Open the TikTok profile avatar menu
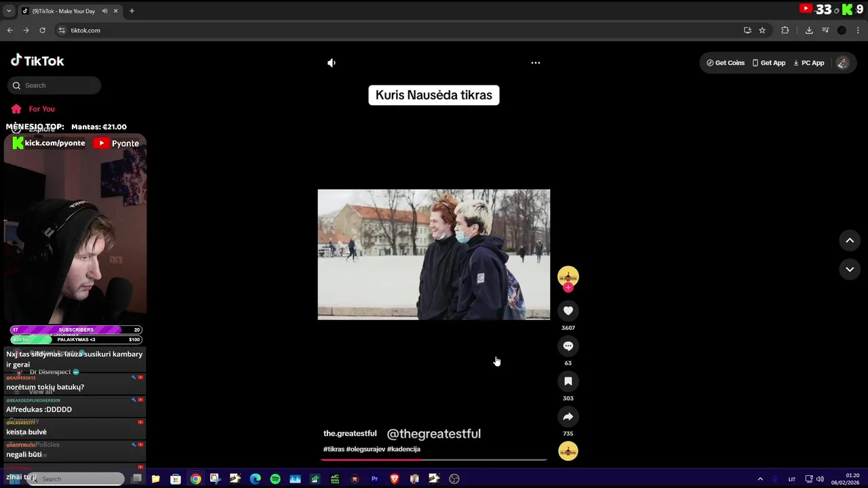868x488 pixels. 842,62
